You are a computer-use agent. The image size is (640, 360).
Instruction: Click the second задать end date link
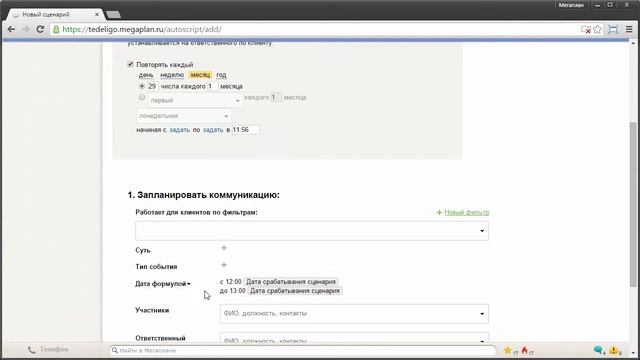(x=213, y=130)
